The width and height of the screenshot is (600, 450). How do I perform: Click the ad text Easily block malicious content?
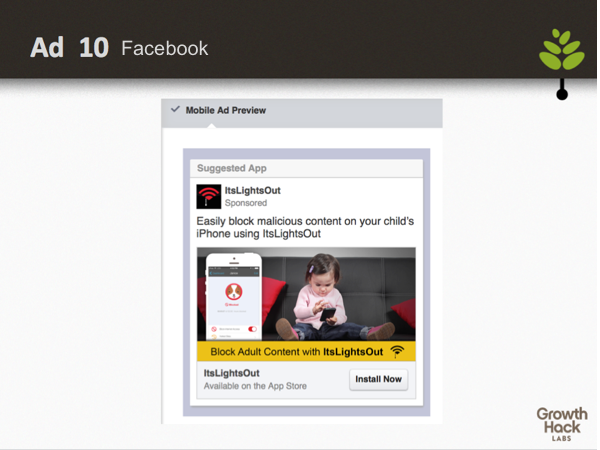pyautogui.click(x=305, y=227)
